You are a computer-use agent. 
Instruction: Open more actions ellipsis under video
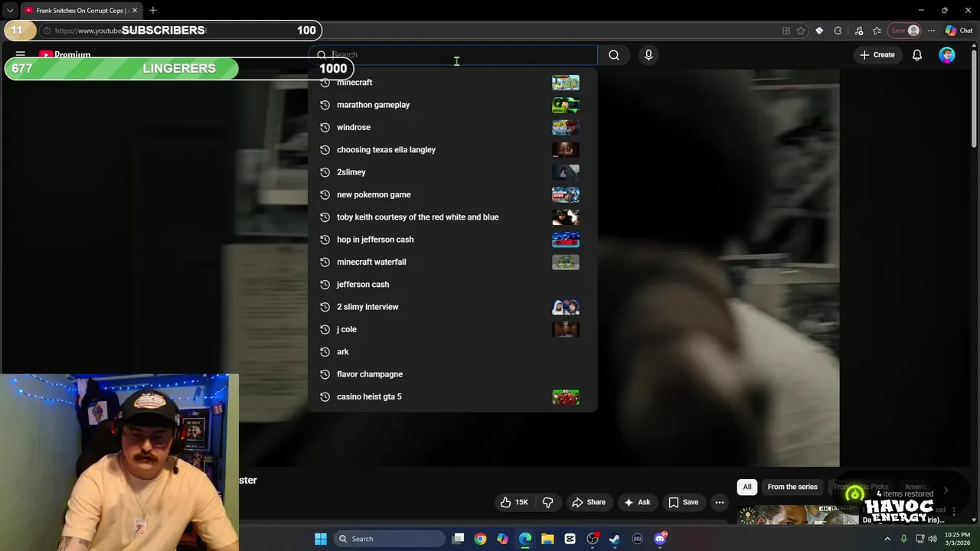tap(720, 502)
